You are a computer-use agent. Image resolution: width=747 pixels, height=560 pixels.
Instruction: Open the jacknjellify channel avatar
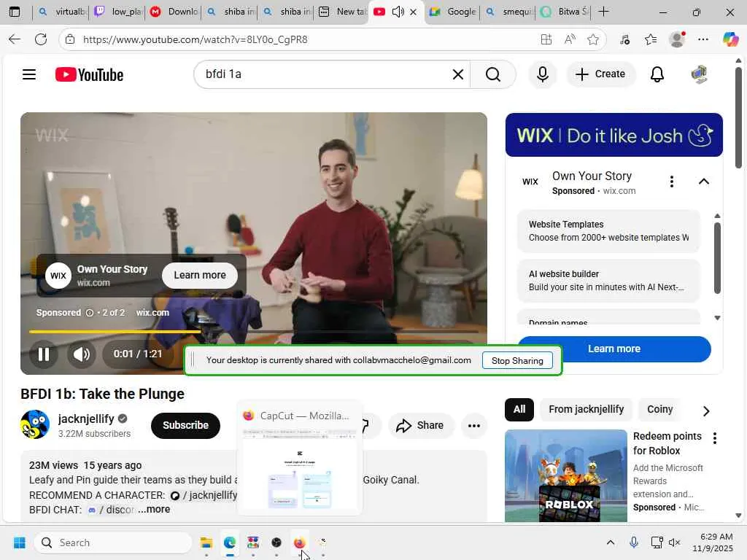point(35,424)
